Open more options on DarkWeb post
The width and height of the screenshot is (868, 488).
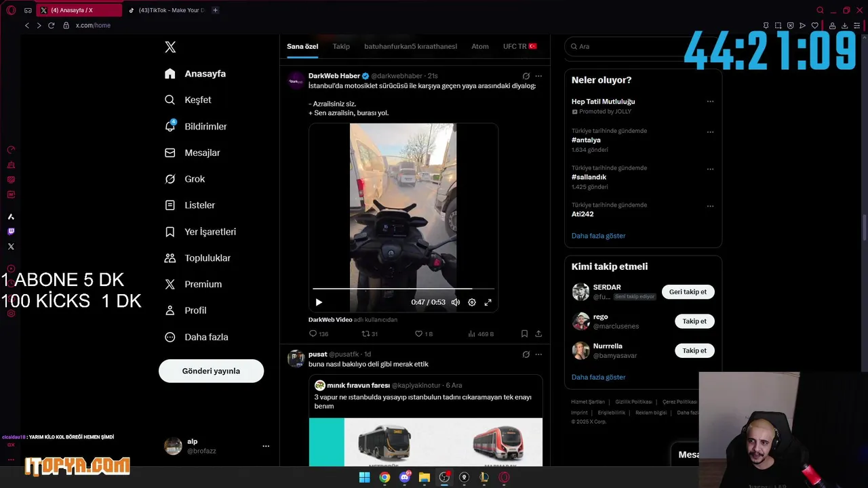pos(538,76)
